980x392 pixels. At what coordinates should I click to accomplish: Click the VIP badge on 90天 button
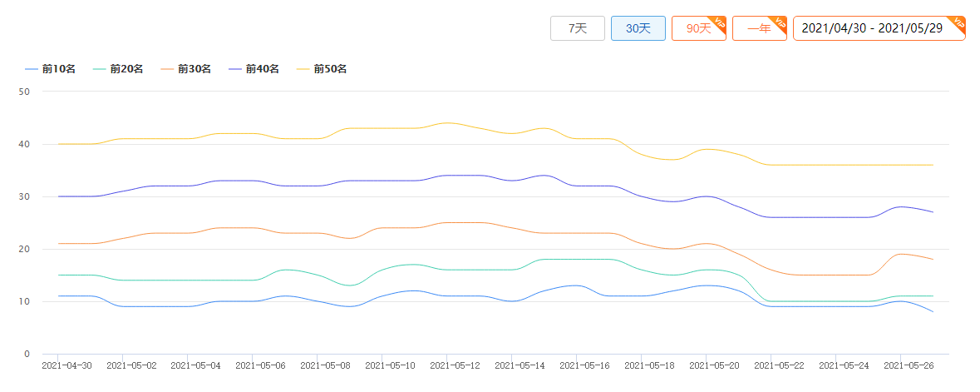(720, 22)
